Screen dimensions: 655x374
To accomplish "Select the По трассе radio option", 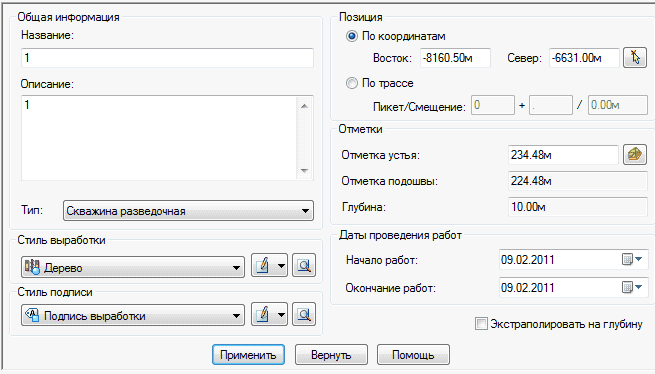I will point(352,83).
